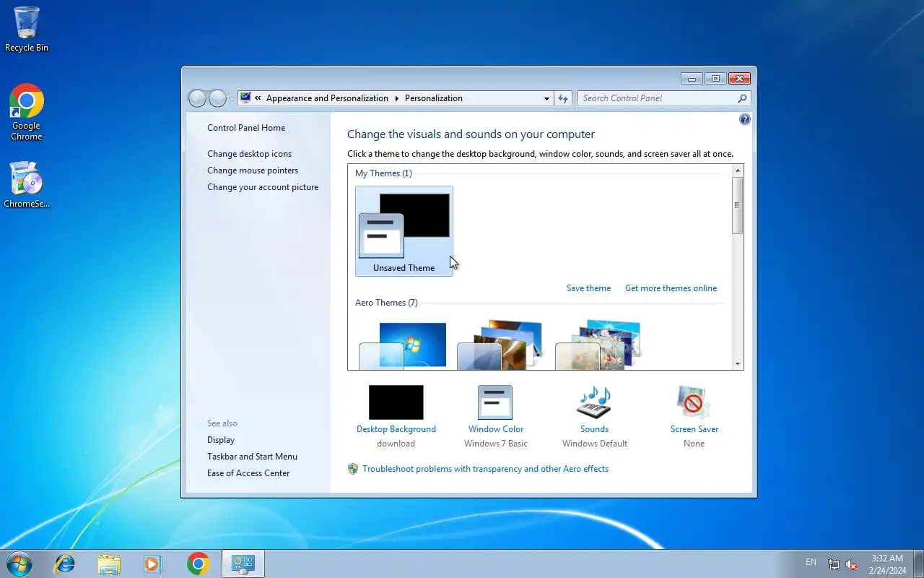Go back with the navigation arrow
Screen dimensions: 924x578
[x=197, y=98]
